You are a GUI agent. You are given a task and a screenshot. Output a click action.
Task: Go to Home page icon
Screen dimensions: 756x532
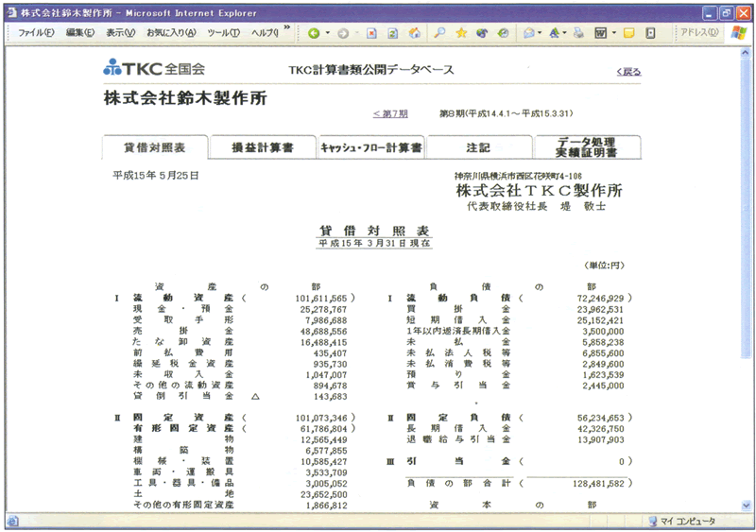[414, 33]
